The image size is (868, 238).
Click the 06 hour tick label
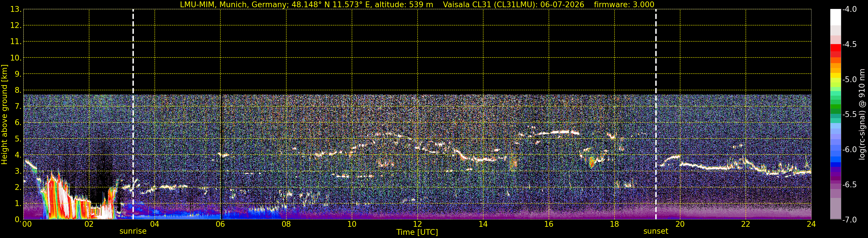click(220, 224)
